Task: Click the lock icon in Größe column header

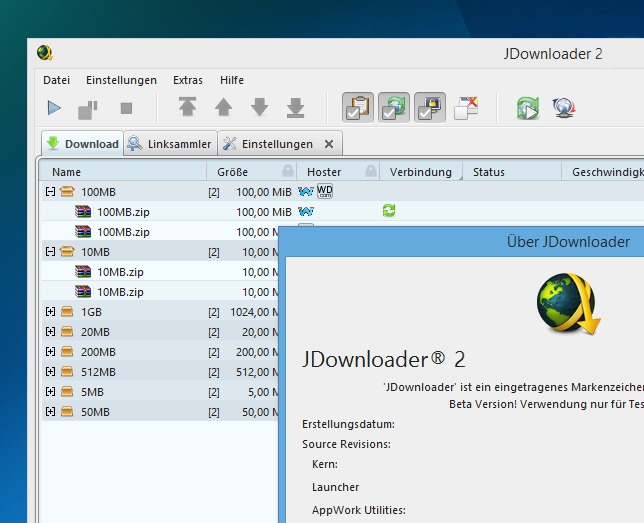Action: [x=288, y=171]
